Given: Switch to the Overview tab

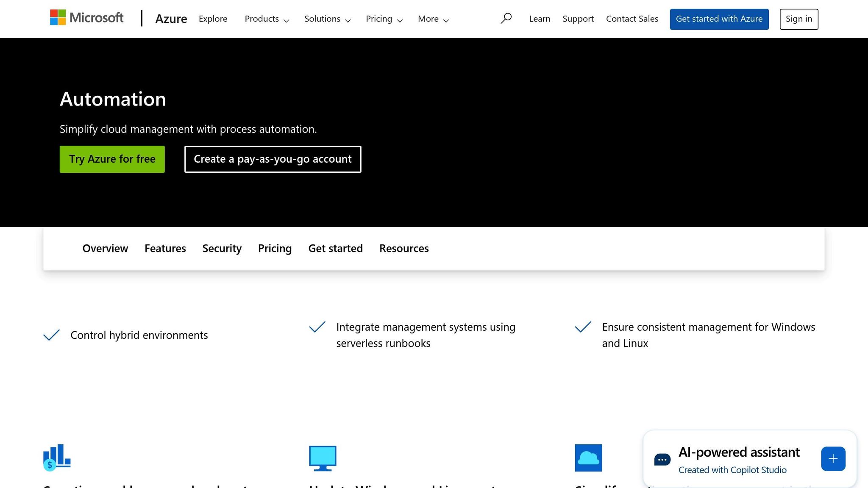Looking at the screenshot, I should point(105,248).
